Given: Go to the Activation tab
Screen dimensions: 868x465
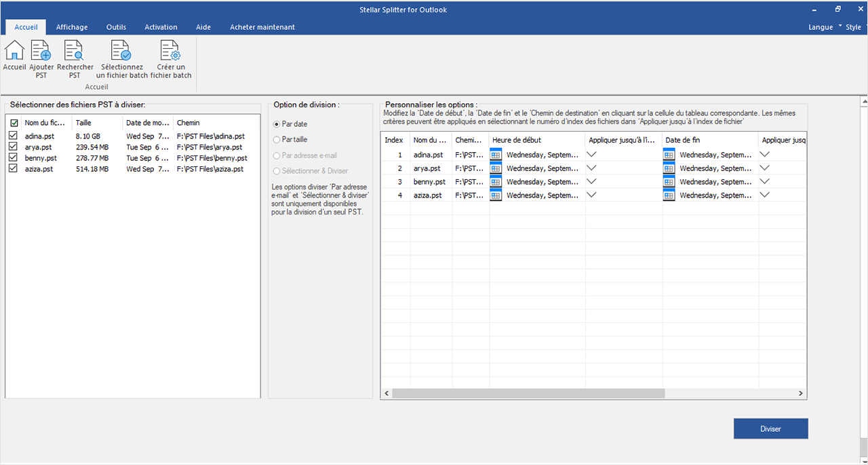Looking at the screenshot, I should [161, 27].
